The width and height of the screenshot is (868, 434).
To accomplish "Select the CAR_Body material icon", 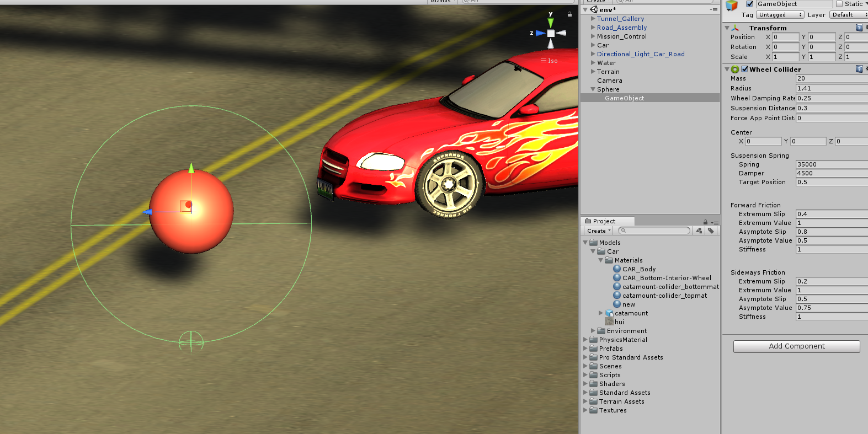I will point(617,269).
